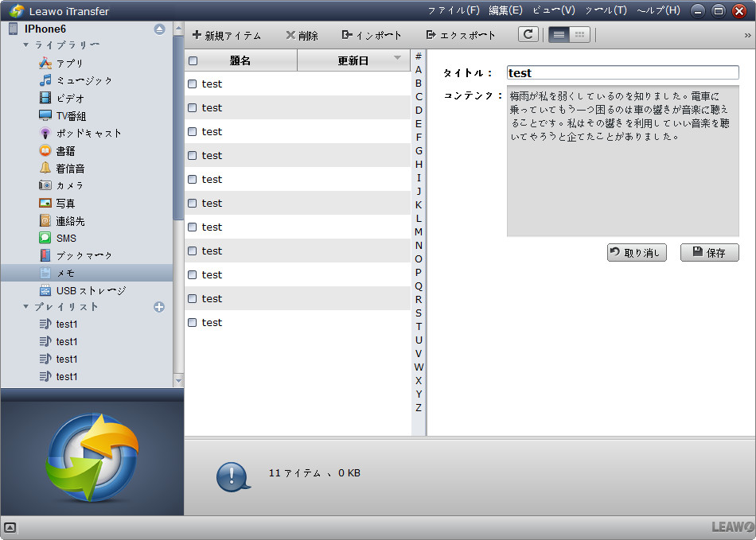The image size is (756, 540).
Task: Click the 更新日 column sort arrow
Action: pyautogui.click(x=397, y=58)
